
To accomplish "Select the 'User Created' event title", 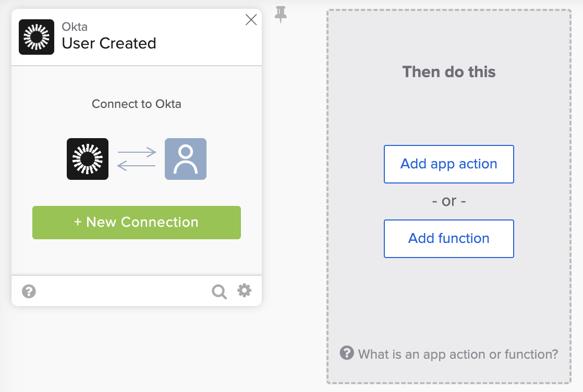I will click(x=109, y=43).
